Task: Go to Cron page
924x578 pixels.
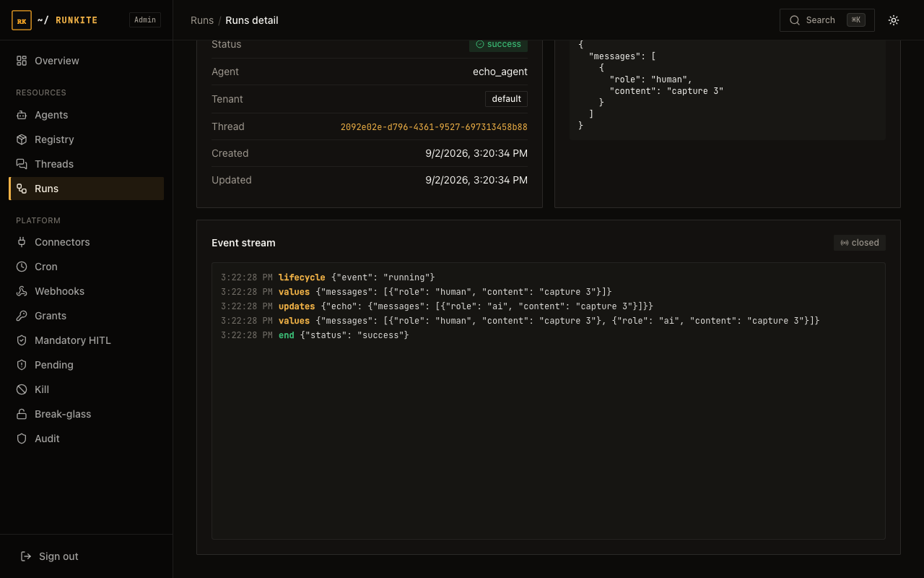Action: coord(87,267)
